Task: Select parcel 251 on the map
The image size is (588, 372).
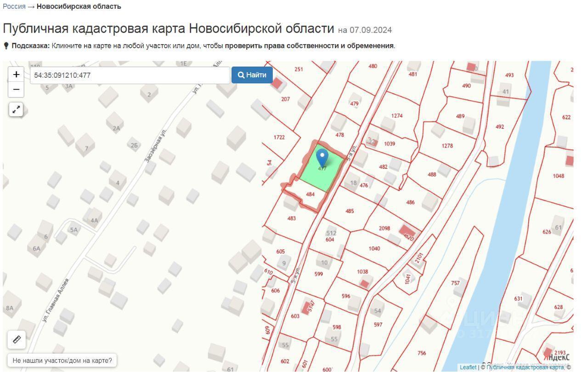Action: point(299,69)
